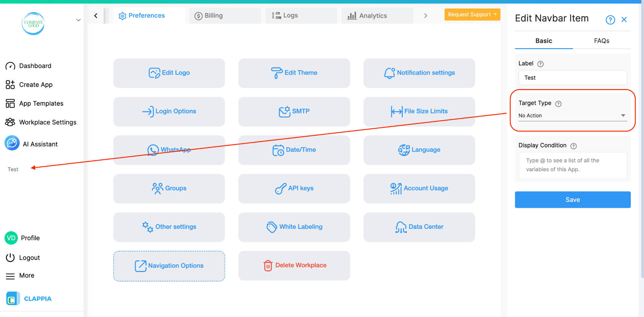
Task: Click the WhatsApp phone icon
Action: [153, 150]
